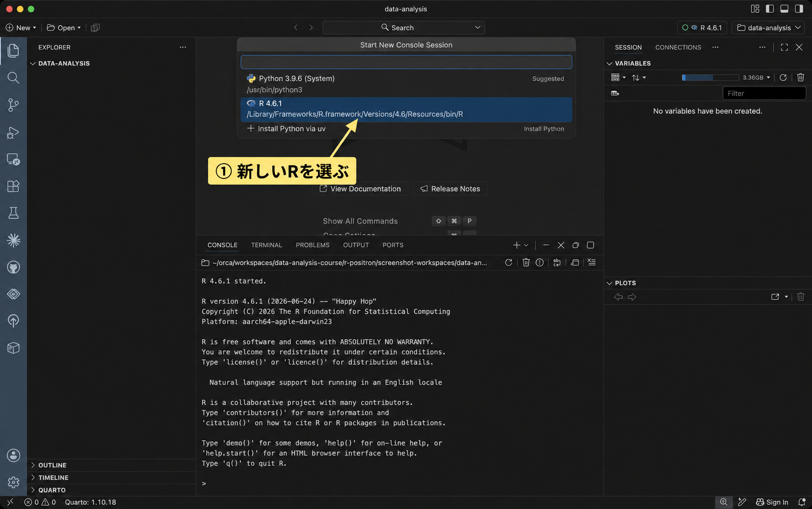Image resolution: width=812 pixels, height=509 pixels.
Task: Click the View Documentation button
Action: pyautogui.click(x=360, y=189)
